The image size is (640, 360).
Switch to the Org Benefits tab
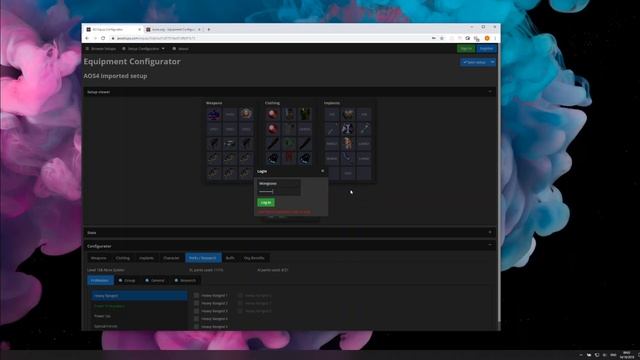254,258
